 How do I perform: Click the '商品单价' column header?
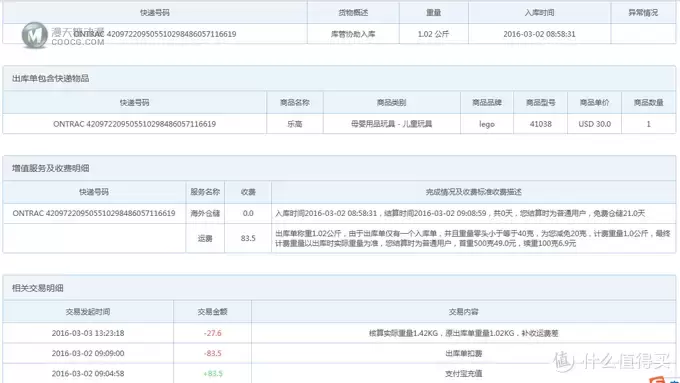[594, 102]
